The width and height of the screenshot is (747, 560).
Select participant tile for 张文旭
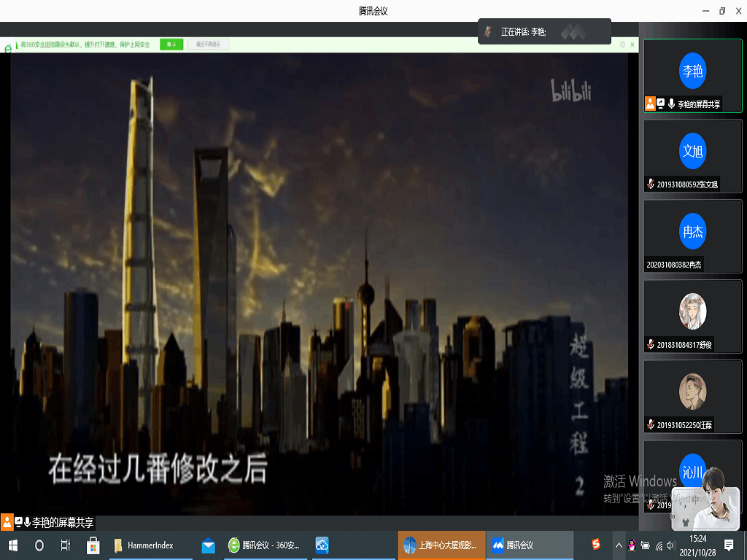[692, 155]
